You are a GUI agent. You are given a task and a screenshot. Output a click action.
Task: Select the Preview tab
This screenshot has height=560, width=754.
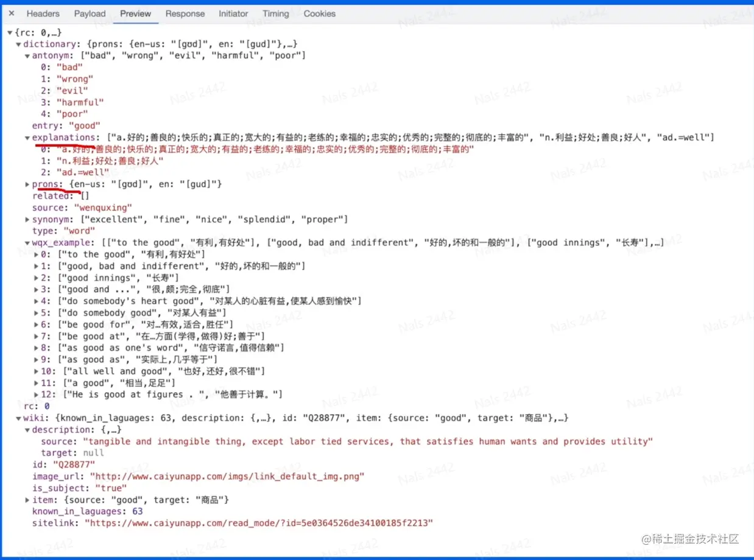click(135, 13)
